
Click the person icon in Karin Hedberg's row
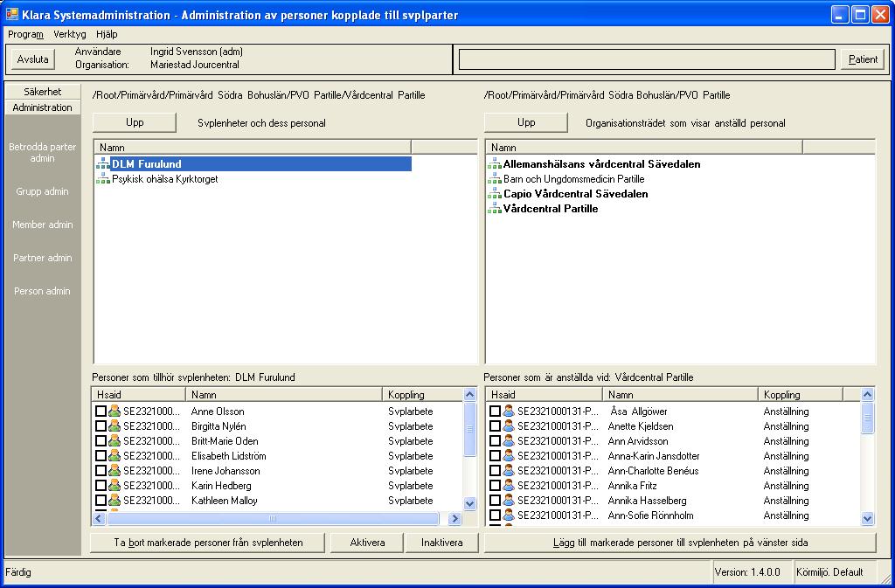coord(114,486)
